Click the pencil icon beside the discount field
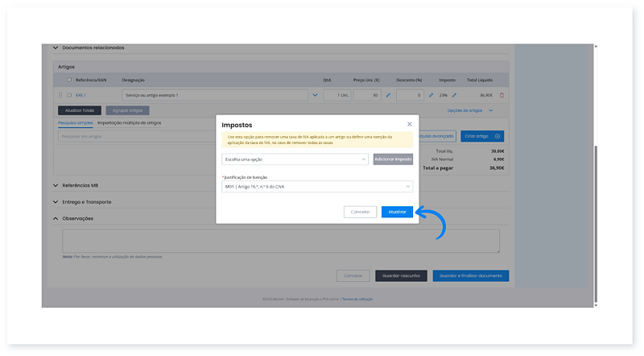Viewport: 644px width, 356px height. click(x=431, y=95)
